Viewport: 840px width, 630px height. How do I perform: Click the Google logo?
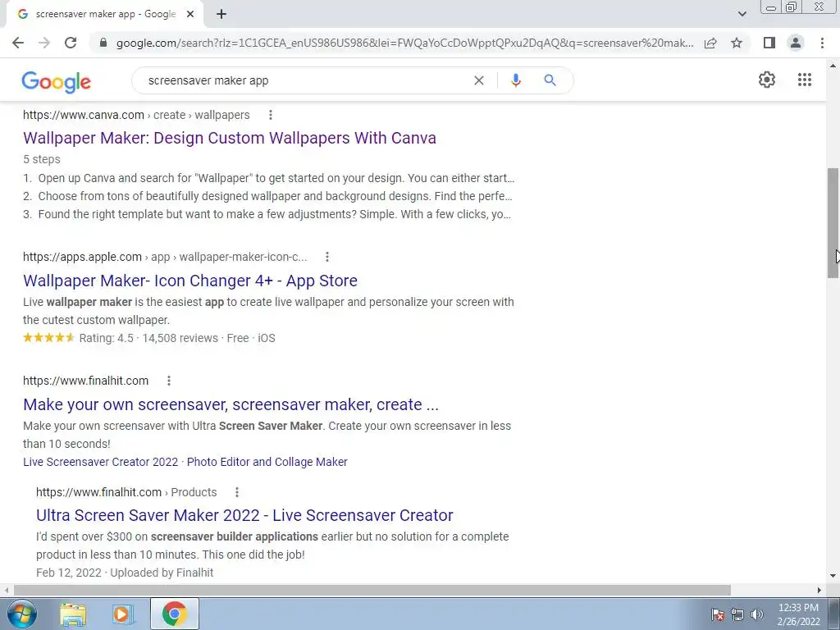[57, 81]
